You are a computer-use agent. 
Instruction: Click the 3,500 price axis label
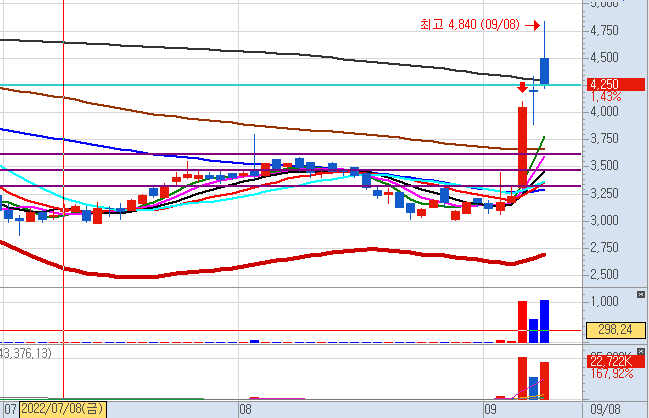coord(604,166)
